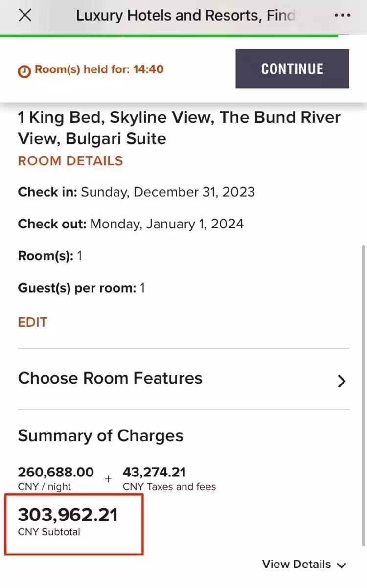Click the Check out date line

(x=131, y=224)
